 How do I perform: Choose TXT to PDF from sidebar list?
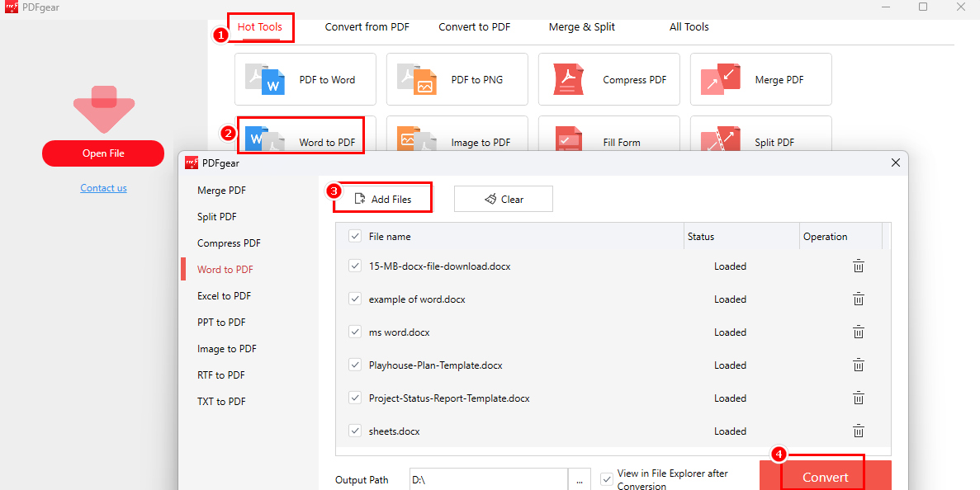[x=219, y=401]
